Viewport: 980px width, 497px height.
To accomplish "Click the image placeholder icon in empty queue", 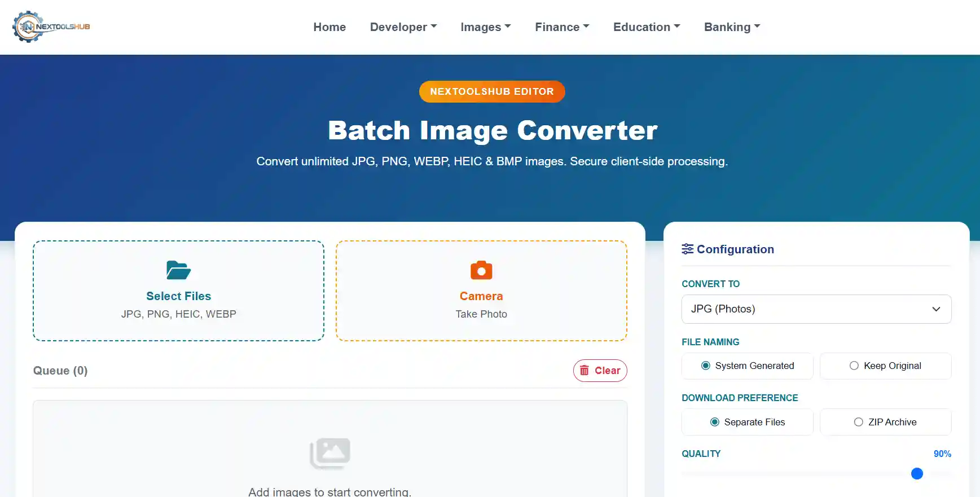I will coord(330,453).
